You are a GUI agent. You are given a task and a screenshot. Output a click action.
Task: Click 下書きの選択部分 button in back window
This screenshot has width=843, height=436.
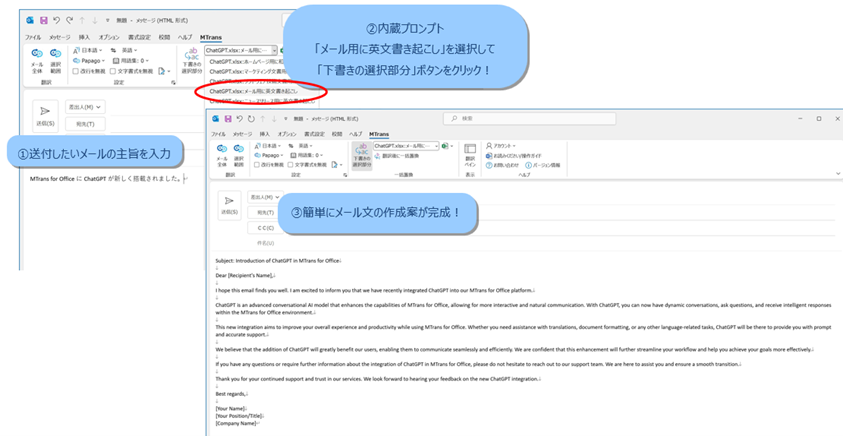pyautogui.click(x=192, y=61)
